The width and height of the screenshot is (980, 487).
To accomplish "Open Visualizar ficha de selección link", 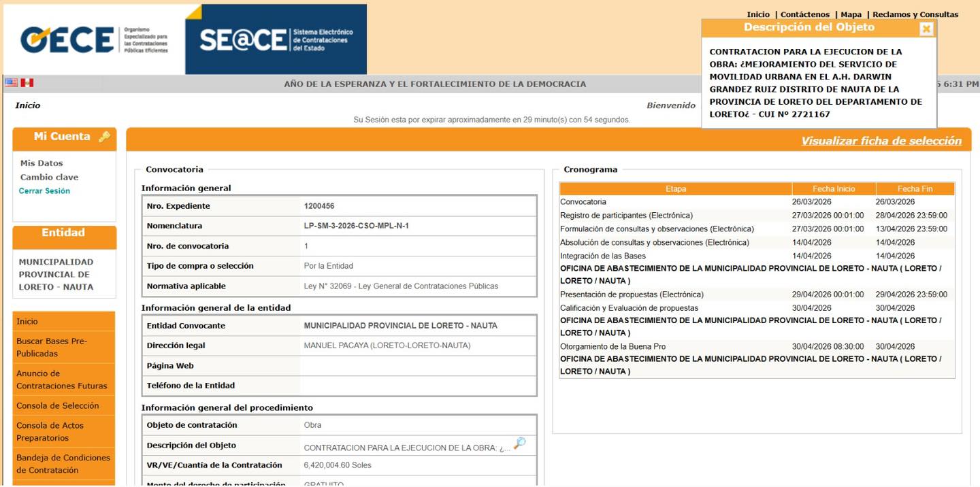I will pyautogui.click(x=881, y=141).
